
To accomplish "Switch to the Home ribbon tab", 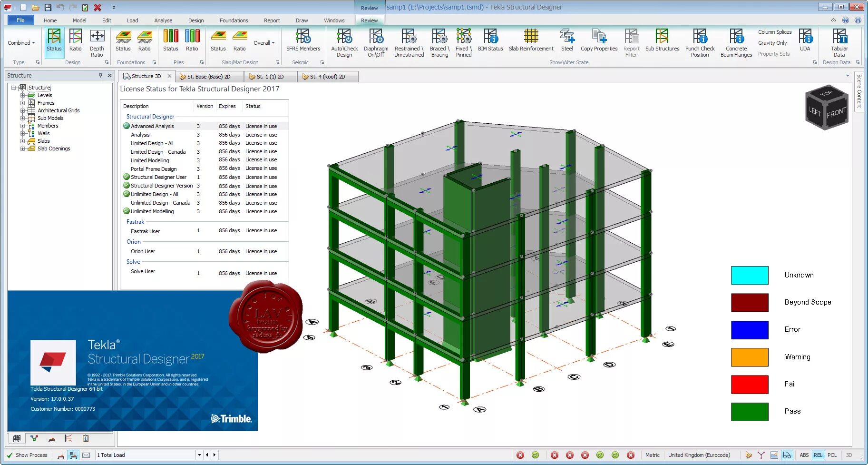I will (x=50, y=20).
